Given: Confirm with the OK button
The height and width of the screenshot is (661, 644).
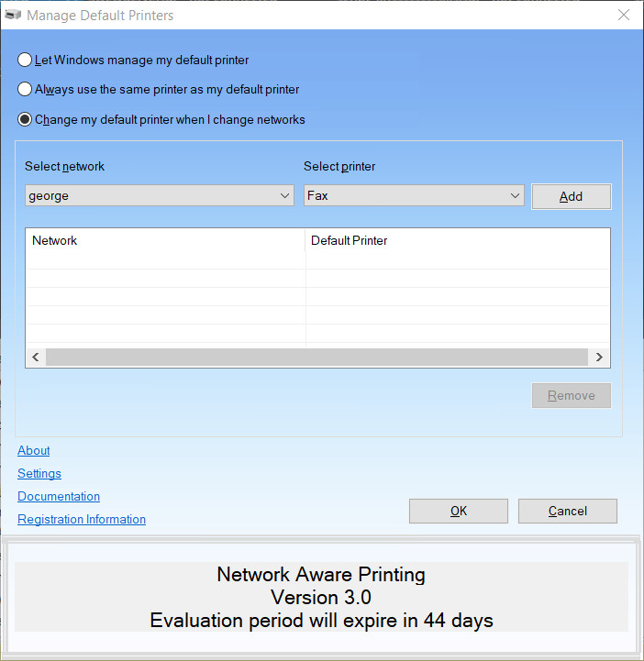Looking at the screenshot, I should 459,511.
